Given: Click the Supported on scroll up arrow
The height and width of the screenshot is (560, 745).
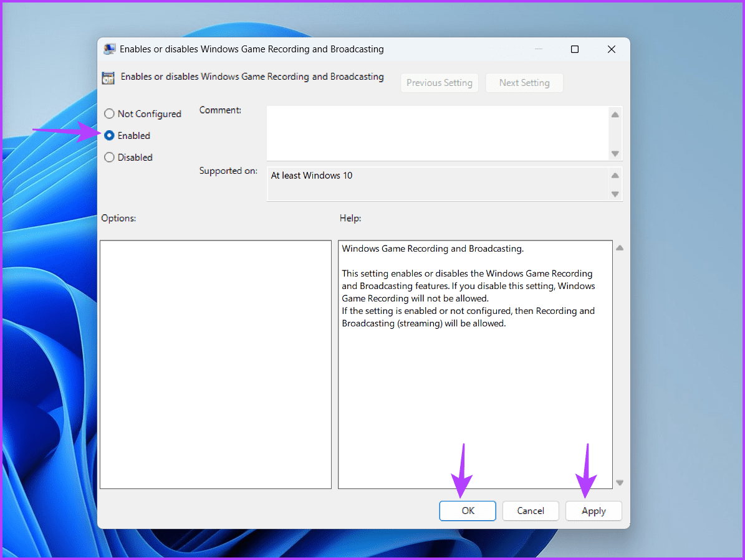Looking at the screenshot, I should (615, 176).
